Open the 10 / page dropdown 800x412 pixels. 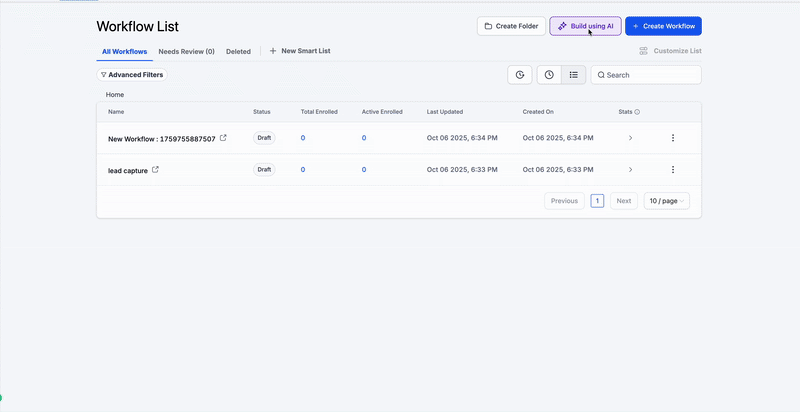click(666, 201)
